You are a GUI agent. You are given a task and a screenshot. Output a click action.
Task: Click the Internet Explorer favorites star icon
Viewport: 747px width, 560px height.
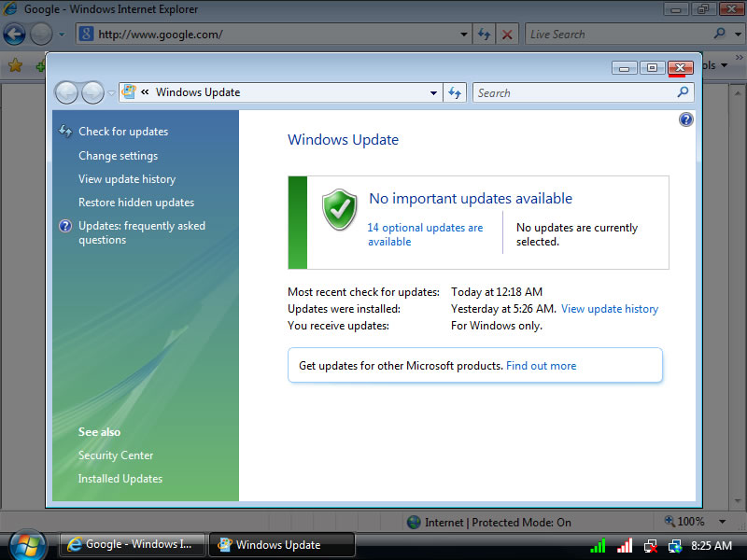[x=15, y=65]
